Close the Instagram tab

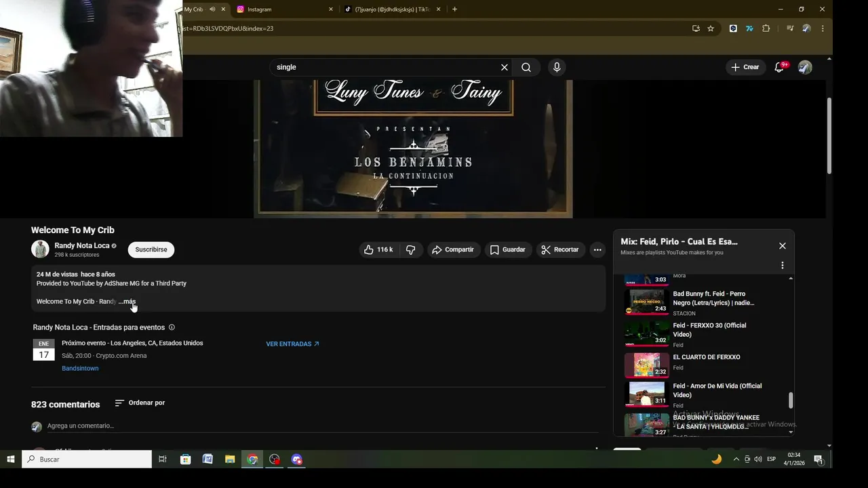coord(331,9)
